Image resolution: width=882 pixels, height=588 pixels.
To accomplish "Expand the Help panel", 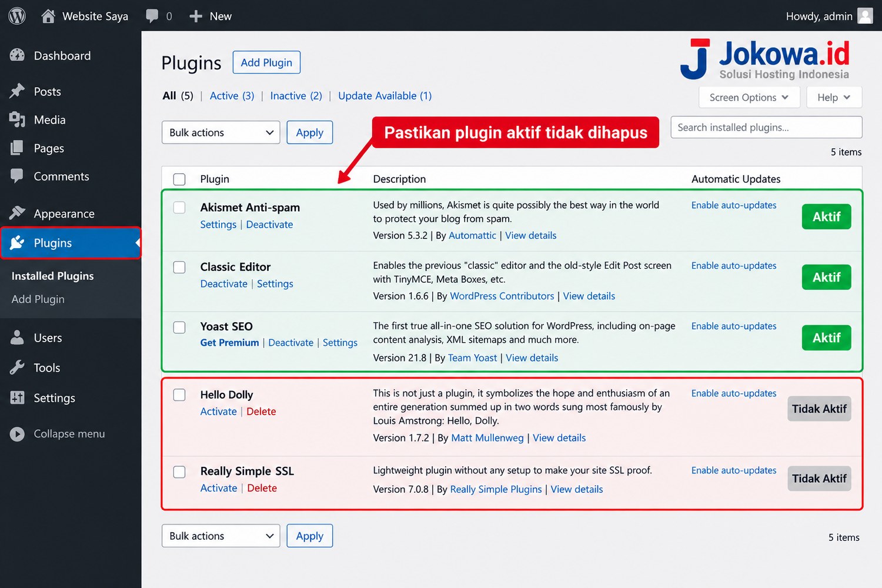I will pos(834,98).
